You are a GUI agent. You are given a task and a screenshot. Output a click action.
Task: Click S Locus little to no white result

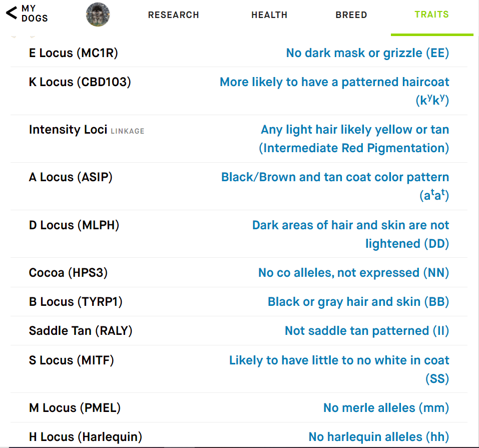(339, 369)
